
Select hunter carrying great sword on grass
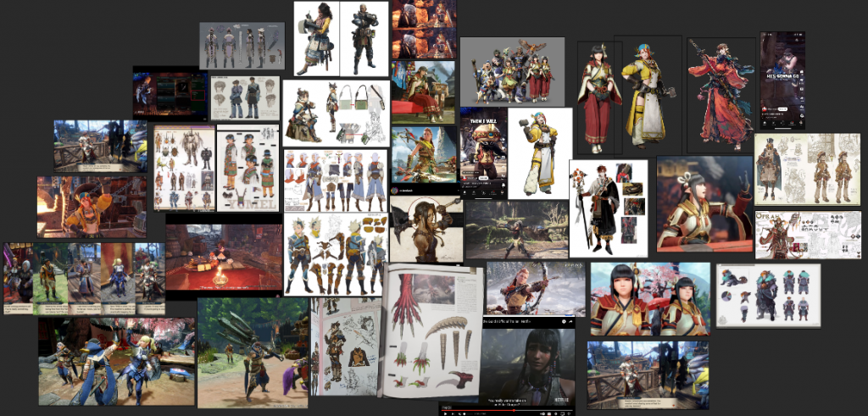click(253, 353)
